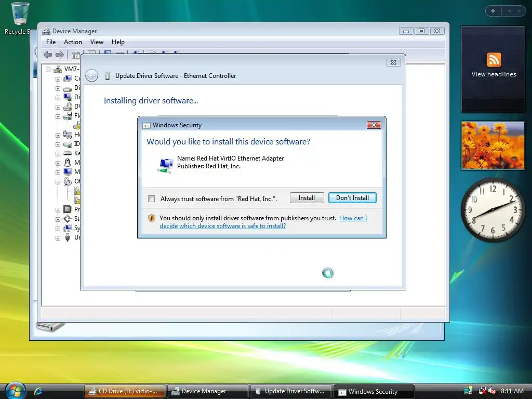
Task: Click the Windows Security title bar icon
Action: pyautogui.click(x=146, y=126)
